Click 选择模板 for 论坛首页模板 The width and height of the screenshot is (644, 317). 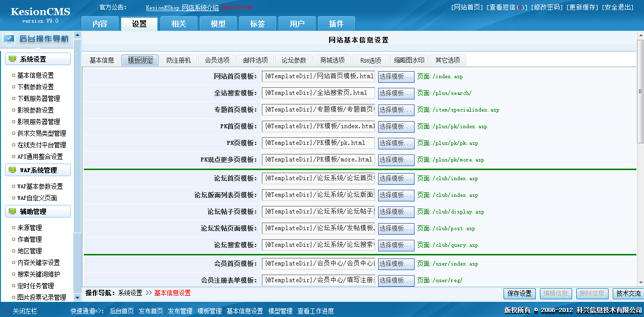pos(396,179)
